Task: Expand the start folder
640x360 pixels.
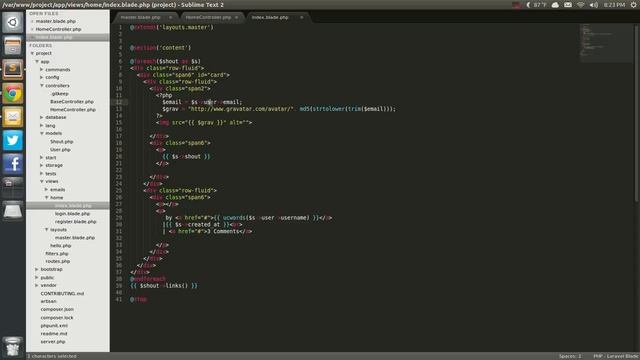Action: click(x=42, y=158)
